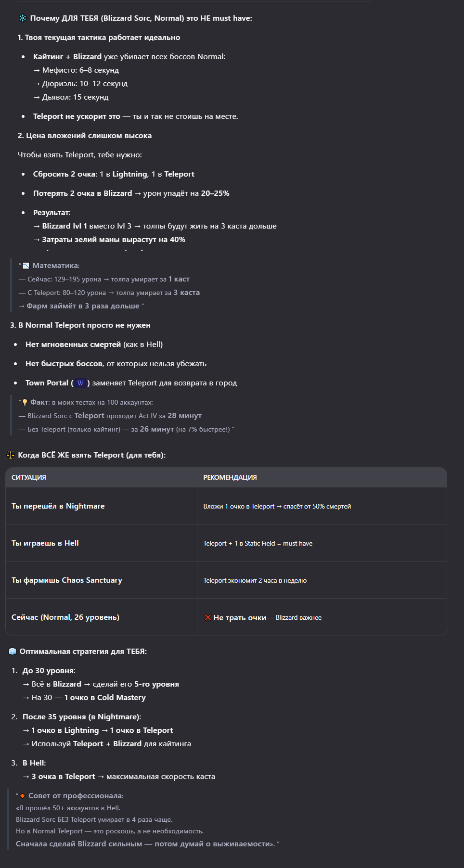Click the ice cube icon before 'Оптимальная стратегия'
The image size is (464, 868).
pyautogui.click(x=13, y=651)
